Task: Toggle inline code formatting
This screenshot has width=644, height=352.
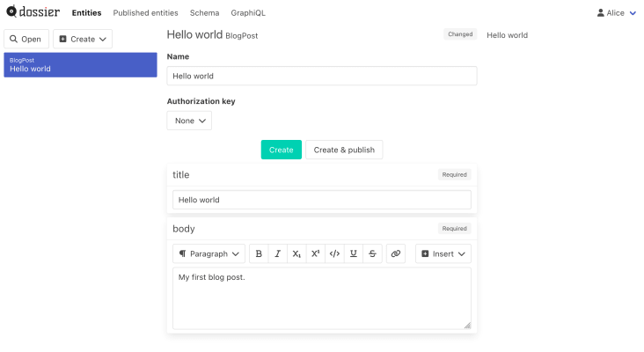Action: [x=334, y=253]
